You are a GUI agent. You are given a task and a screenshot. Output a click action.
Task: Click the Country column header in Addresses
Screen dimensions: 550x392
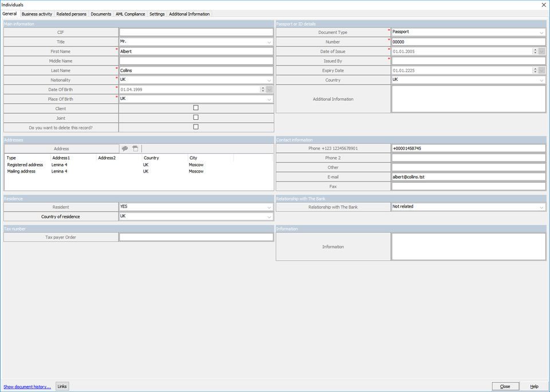coord(165,158)
